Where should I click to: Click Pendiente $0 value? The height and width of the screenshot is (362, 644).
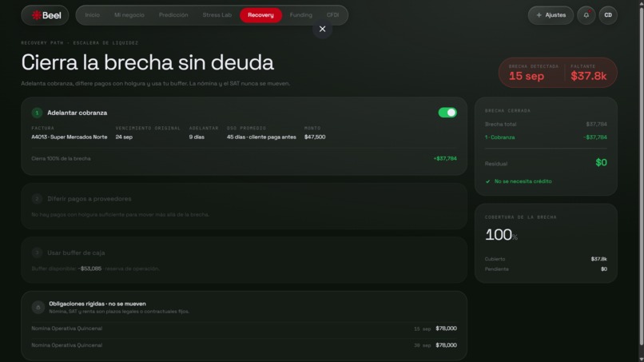click(x=604, y=269)
